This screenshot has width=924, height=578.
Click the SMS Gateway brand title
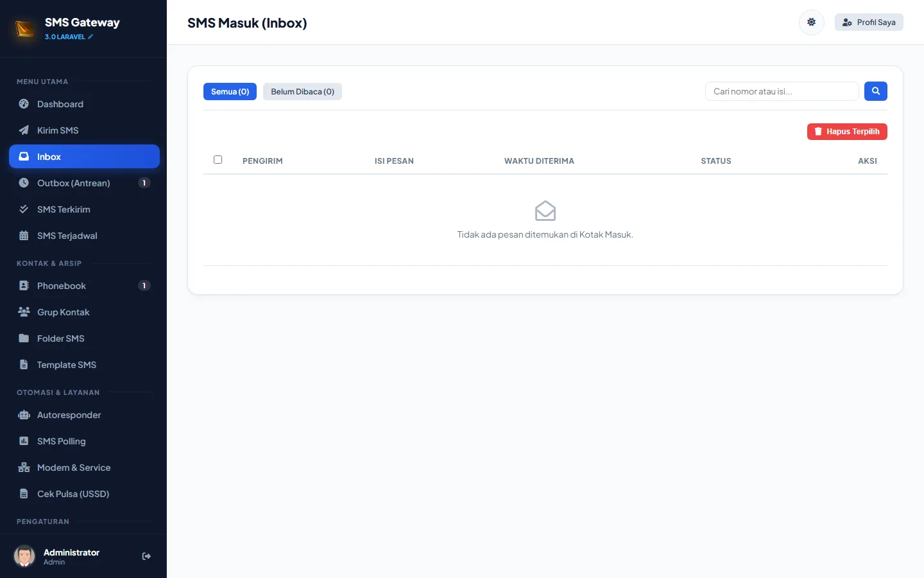point(82,22)
